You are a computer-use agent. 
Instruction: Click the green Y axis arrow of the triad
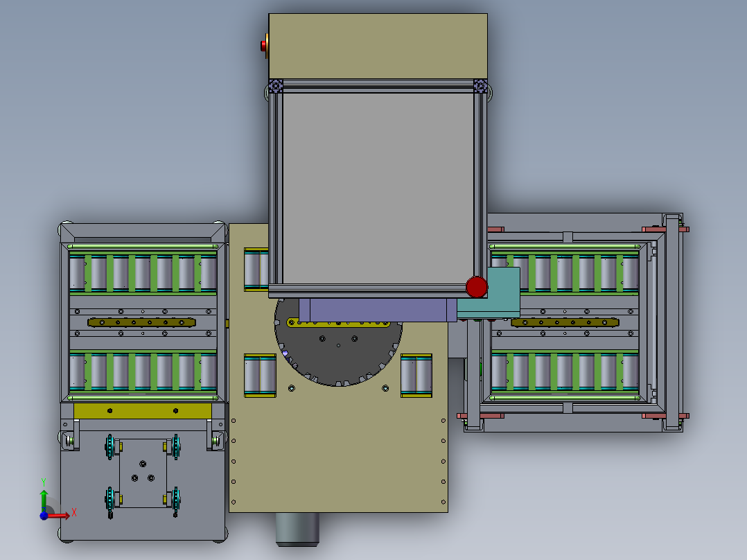point(44,500)
